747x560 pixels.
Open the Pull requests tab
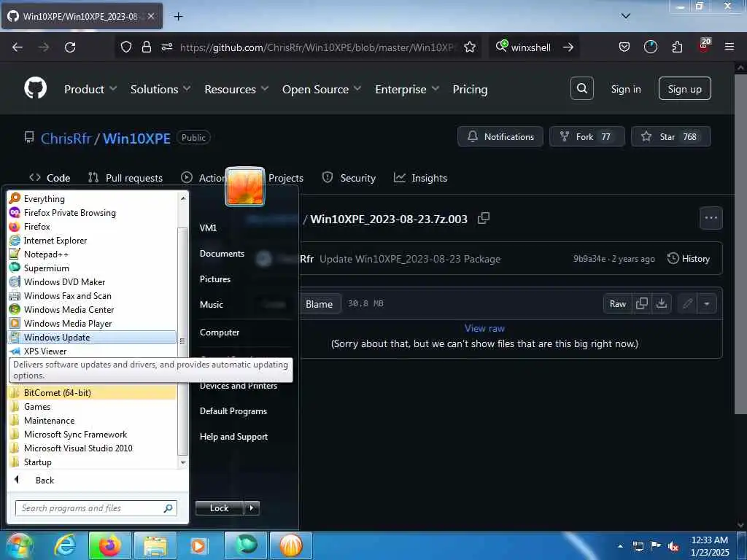click(x=125, y=178)
